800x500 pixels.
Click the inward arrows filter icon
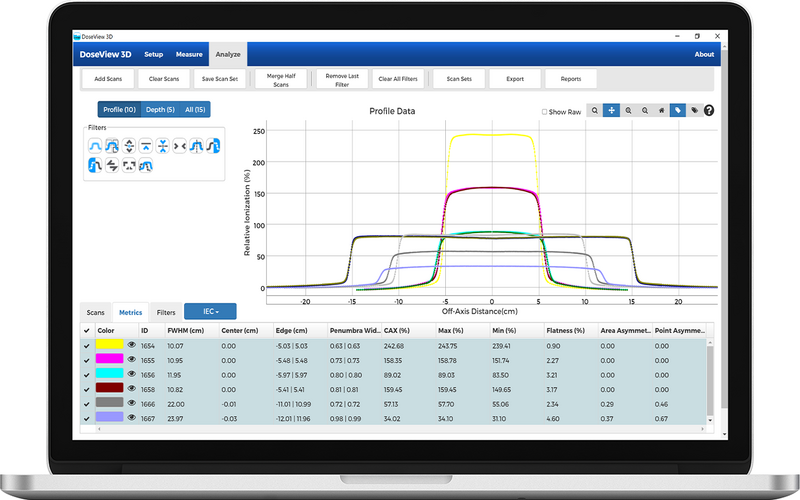click(179, 146)
